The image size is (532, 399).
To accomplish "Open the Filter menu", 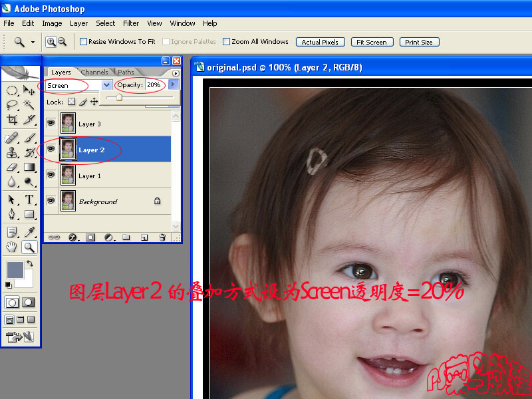I will click(x=131, y=23).
